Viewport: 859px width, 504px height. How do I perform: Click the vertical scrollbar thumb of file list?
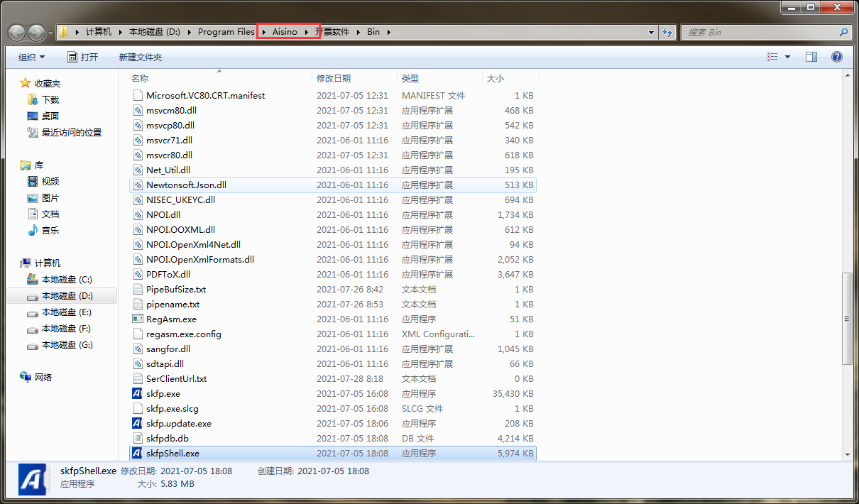tap(847, 319)
